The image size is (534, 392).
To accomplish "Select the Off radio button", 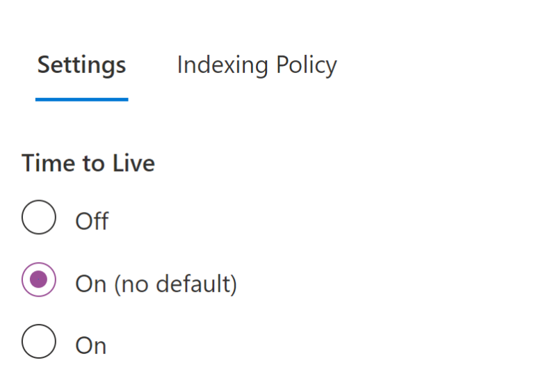I will pos(39,218).
